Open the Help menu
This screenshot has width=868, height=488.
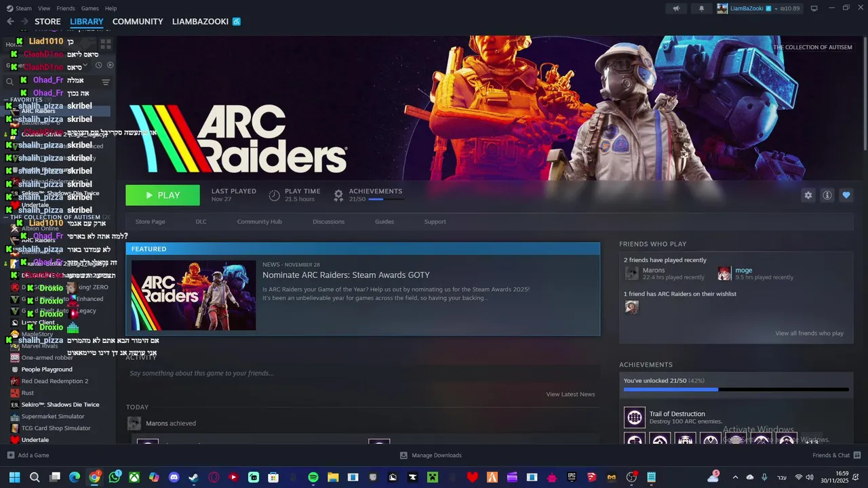[111, 8]
